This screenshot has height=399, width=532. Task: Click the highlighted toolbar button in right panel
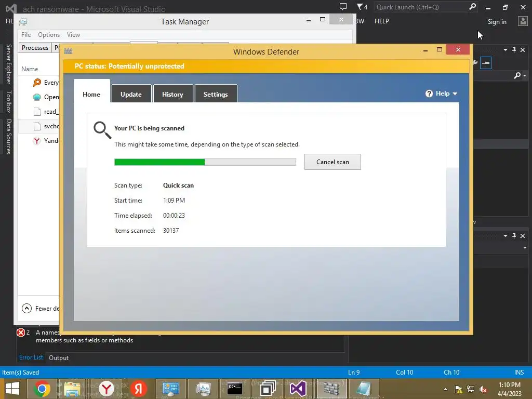pos(486,63)
